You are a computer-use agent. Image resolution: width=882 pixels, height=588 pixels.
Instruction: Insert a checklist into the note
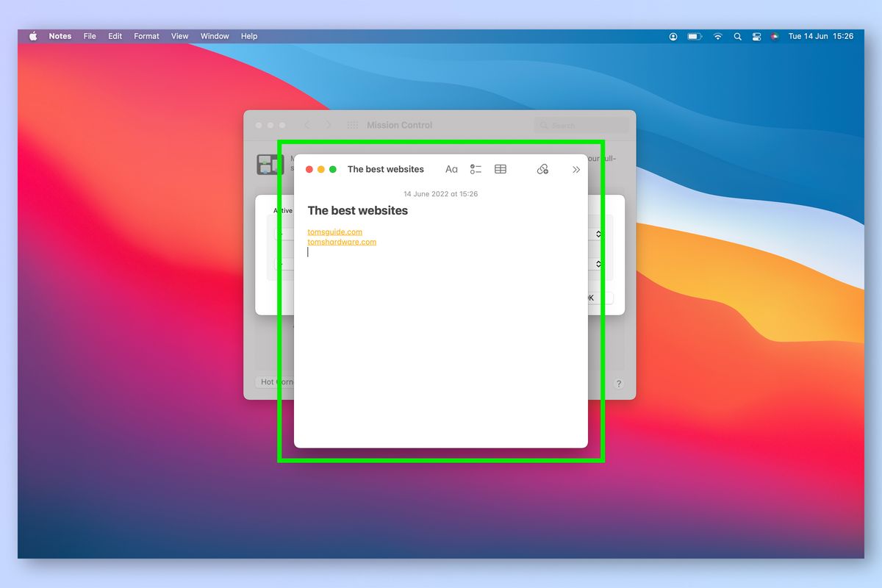click(476, 169)
